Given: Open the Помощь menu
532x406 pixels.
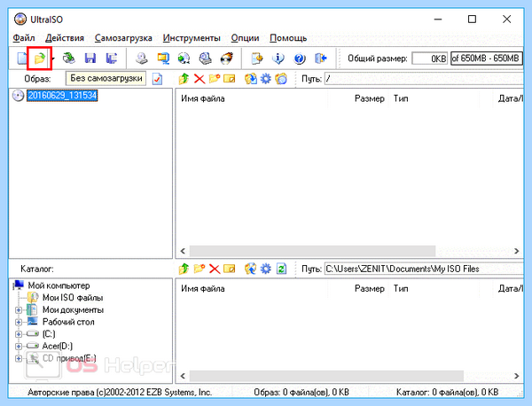Looking at the screenshot, I should (288, 37).
